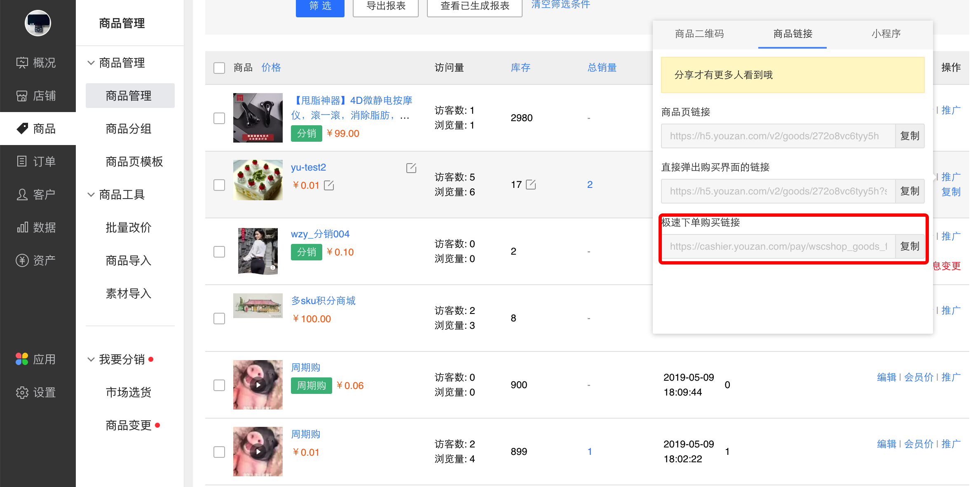Open the 订单 orders section

tap(38, 162)
